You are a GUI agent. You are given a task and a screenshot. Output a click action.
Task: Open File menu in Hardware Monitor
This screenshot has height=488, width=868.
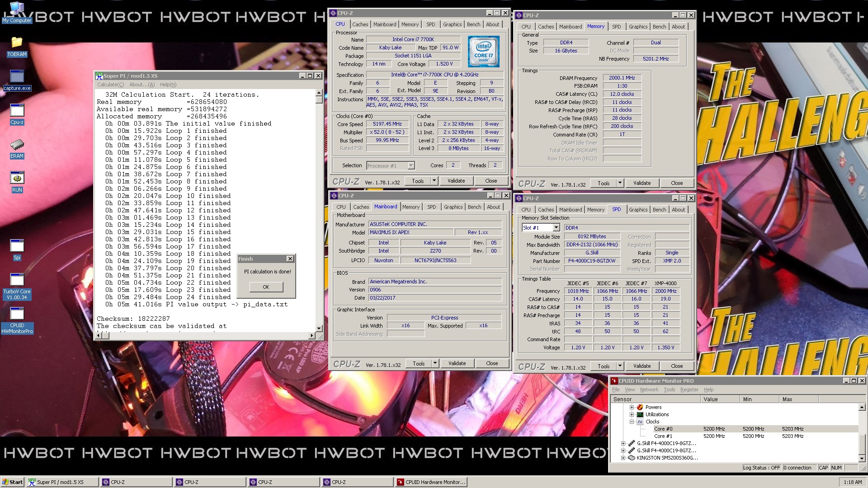616,389
